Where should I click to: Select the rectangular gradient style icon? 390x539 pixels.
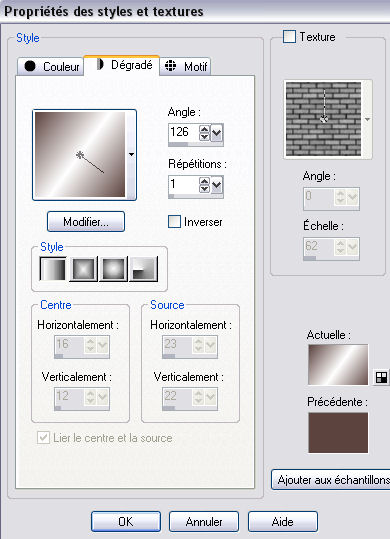pyautogui.click(x=83, y=269)
